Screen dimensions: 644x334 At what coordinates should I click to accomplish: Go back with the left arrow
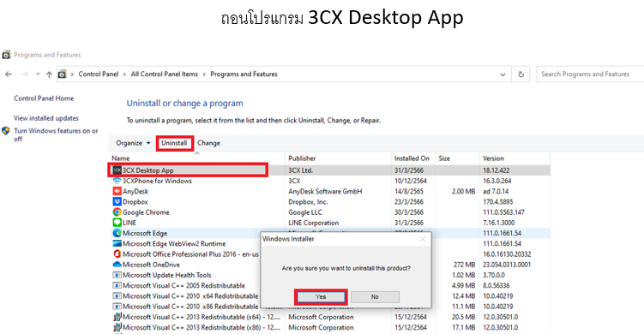[x=9, y=75]
